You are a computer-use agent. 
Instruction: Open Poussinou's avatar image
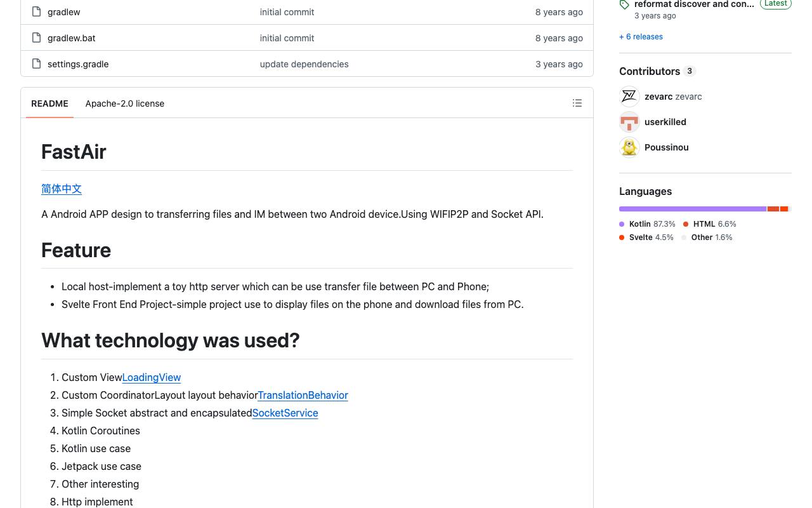click(629, 147)
